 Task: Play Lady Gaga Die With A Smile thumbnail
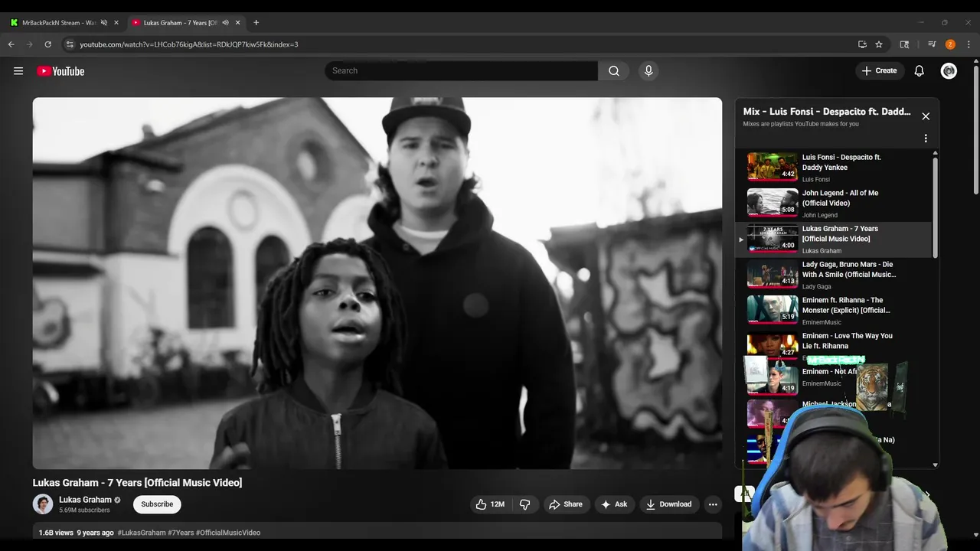[773, 274]
